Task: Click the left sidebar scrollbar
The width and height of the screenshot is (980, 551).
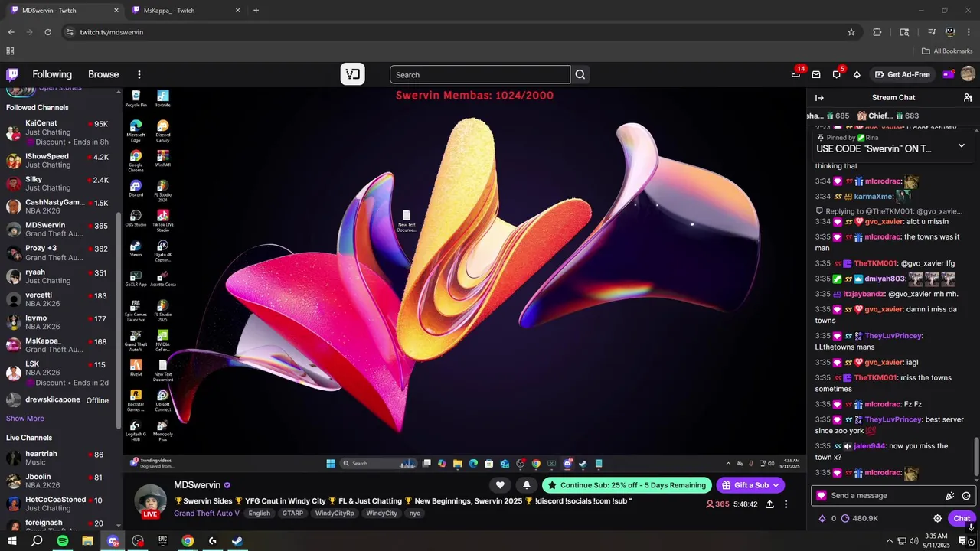Action: coord(118,321)
